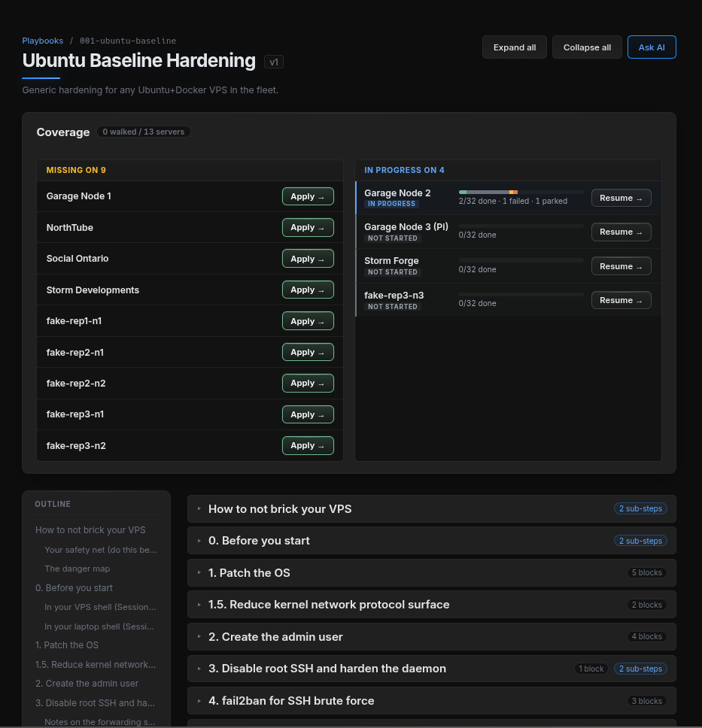The height and width of the screenshot is (728, 702).
Task: Expand '4. fail2ban for SSH brute force'
Action: (x=432, y=701)
